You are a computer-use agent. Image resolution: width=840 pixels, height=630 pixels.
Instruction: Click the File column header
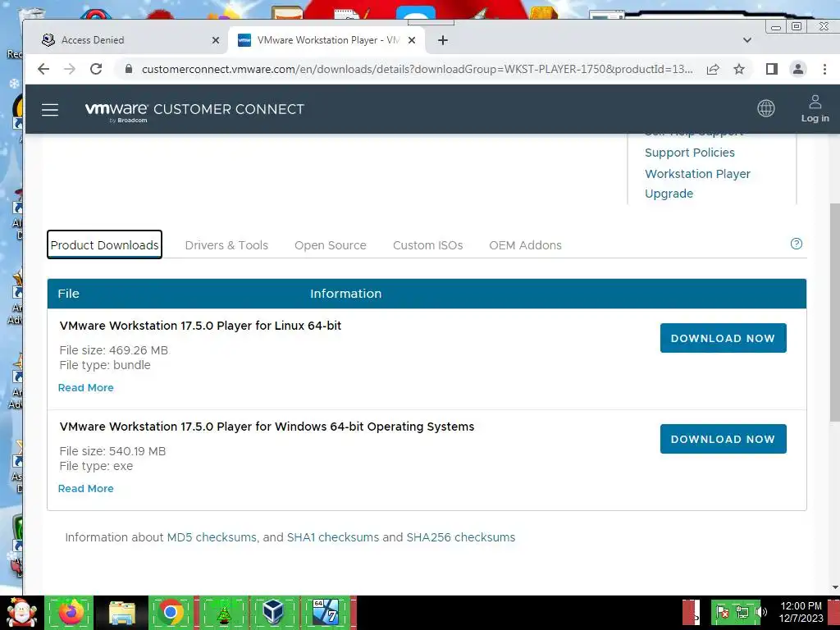pyautogui.click(x=68, y=294)
